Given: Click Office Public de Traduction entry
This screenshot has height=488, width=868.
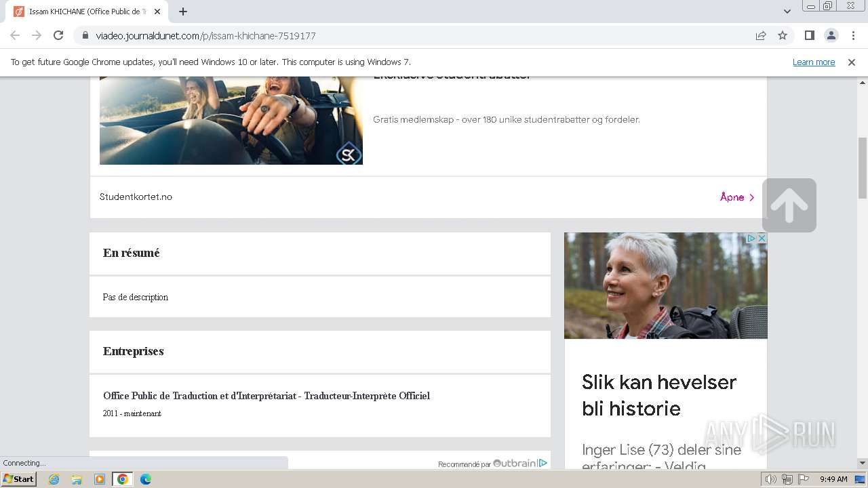Looking at the screenshot, I should pos(267,396).
